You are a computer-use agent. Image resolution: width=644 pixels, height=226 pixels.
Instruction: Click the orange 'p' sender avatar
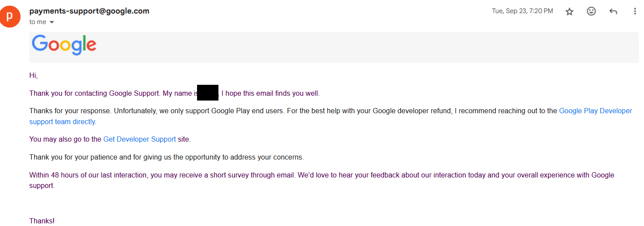[10, 17]
